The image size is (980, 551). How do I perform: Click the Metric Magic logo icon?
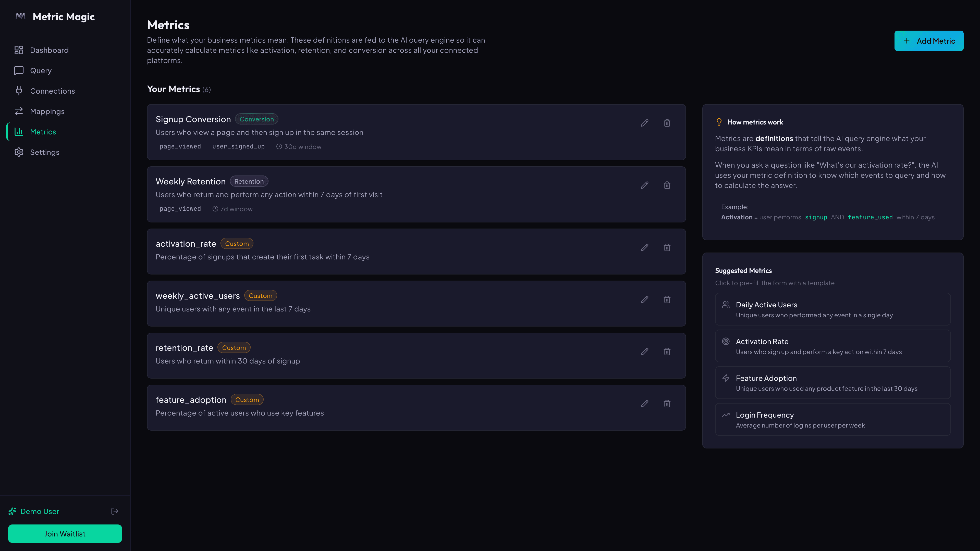(20, 16)
